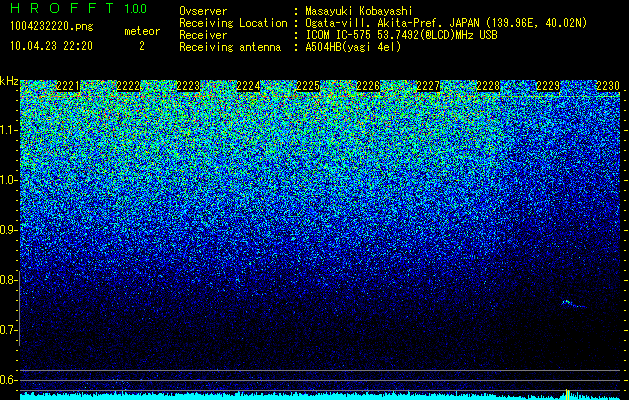Click the 1.0 frequency axis label
The image size is (629, 400).
[x=8, y=180]
